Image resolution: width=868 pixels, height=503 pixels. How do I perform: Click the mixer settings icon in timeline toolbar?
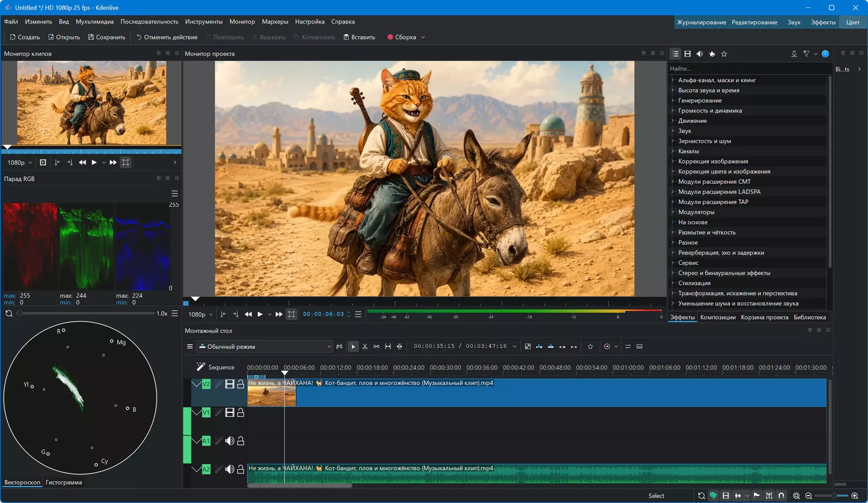pyautogui.click(x=628, y=347)
